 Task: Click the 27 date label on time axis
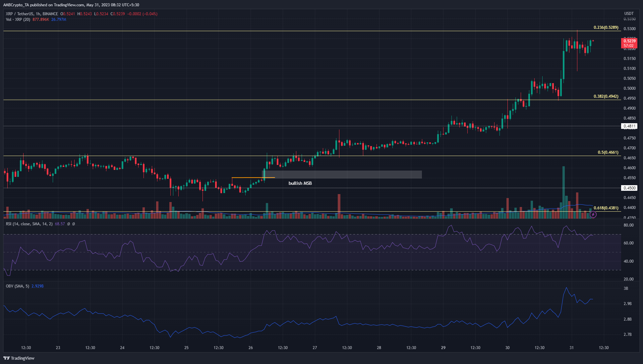(315, 347)
